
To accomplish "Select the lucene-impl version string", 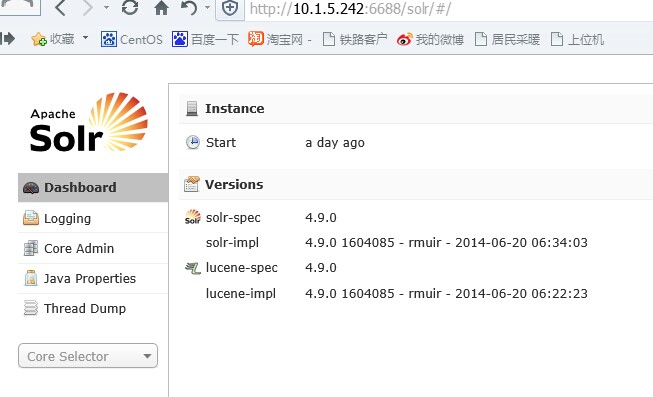I will point(446,293).
